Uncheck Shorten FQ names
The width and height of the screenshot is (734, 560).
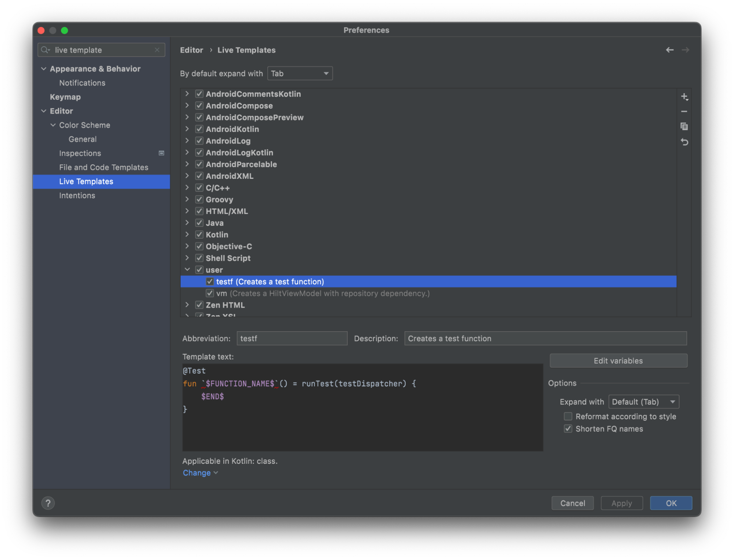pyautogui.click(x=568, y=429)
